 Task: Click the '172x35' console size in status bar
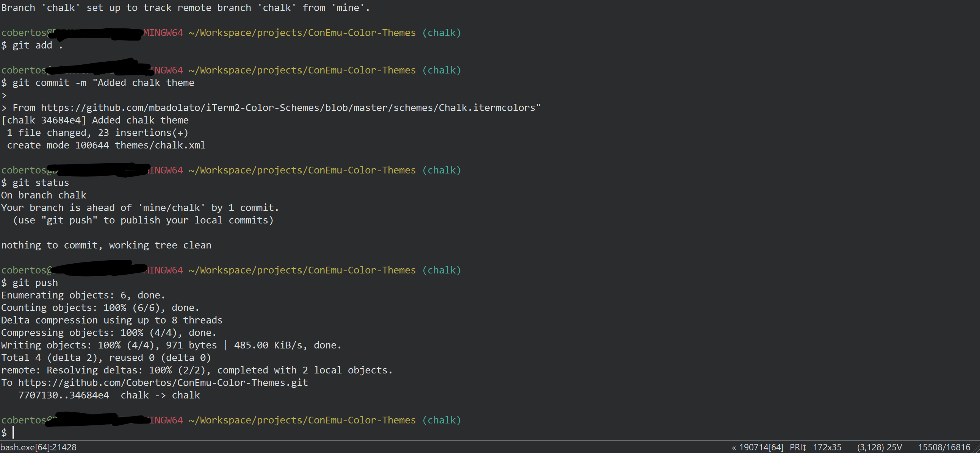[827, 447]
